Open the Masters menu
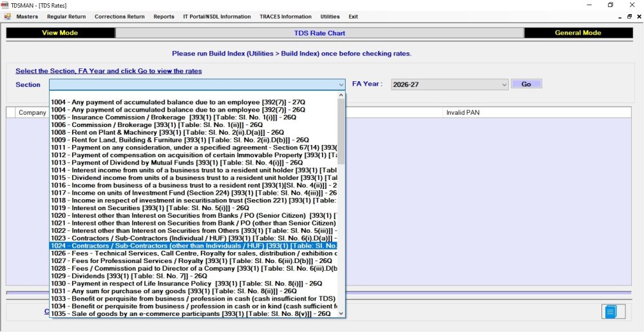This screenshot has width=644, height=332. (x=27, y=17)
